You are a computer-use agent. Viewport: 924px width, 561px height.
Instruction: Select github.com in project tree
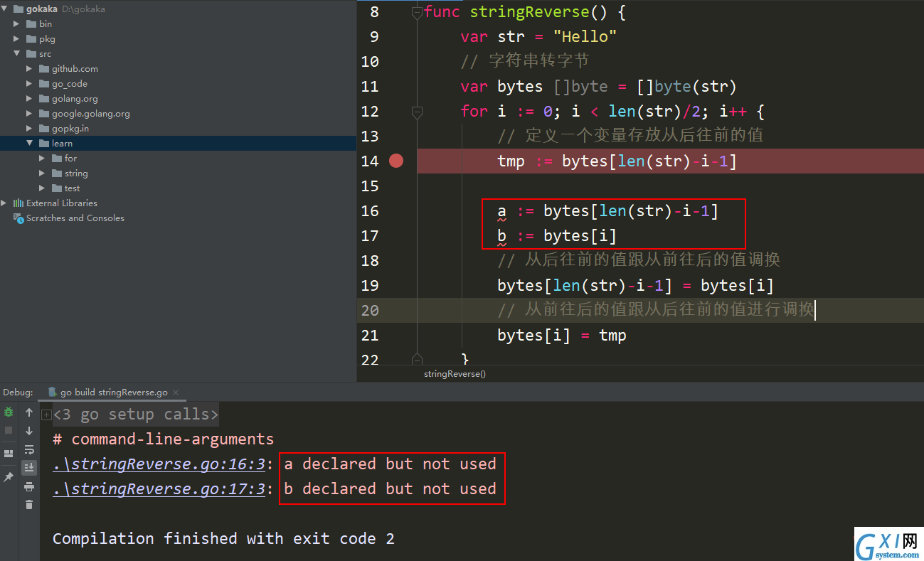pyautogui.click(x=75, y=69)
